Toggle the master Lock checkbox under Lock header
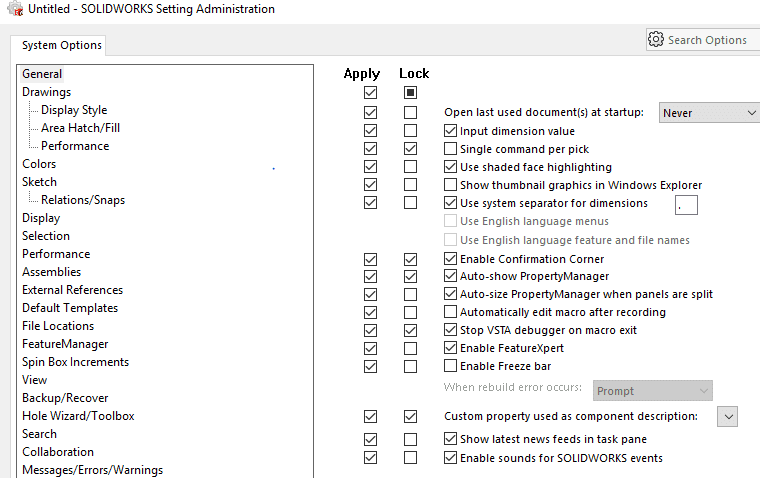This screenshot has height=478, width=760. (x=410, y=92)
